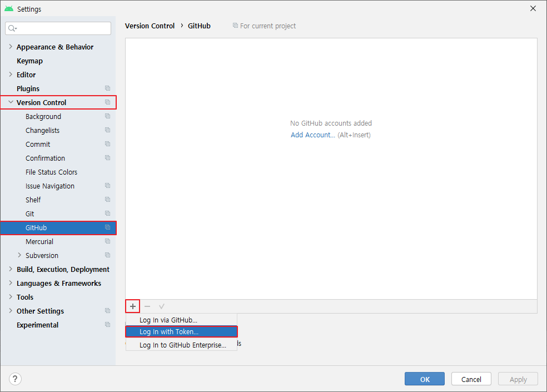
Task: Click the checkmark Set default icon
Action: pyautogui.click(x=162, y=306)
